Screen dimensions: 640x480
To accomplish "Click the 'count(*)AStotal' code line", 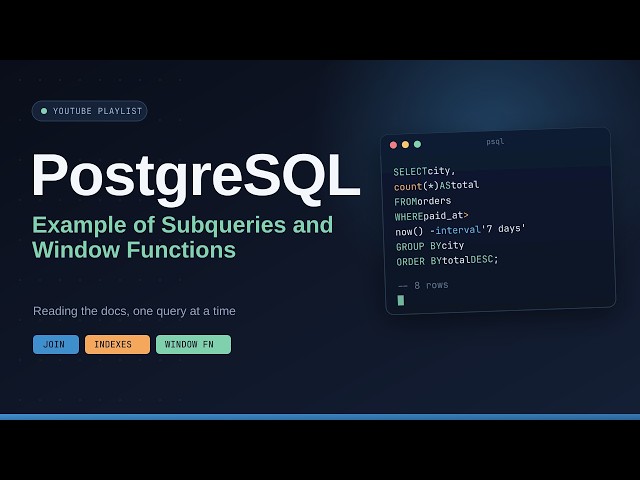I will [436, 186].
